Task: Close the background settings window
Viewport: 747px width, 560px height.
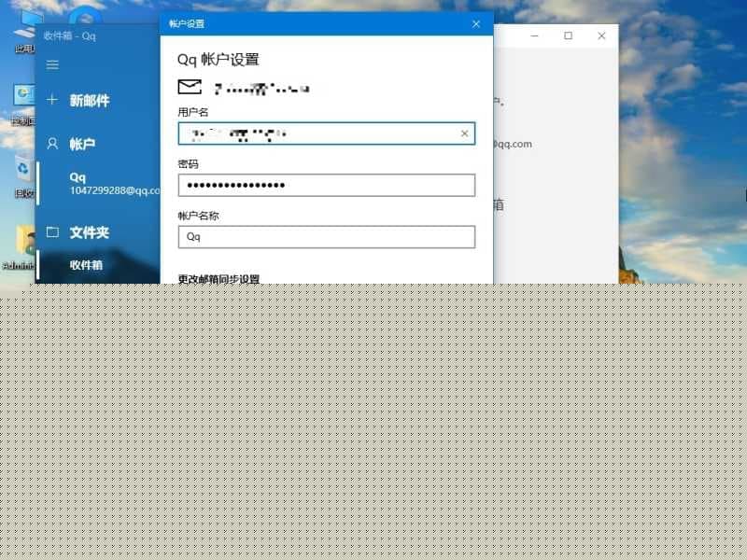Action: [601, 35]
